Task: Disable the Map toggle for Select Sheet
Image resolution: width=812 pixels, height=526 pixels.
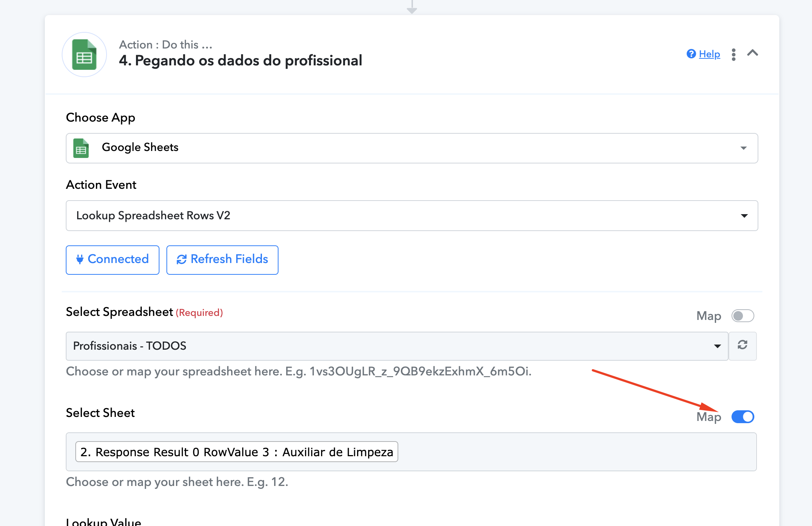Action: [x=743, y=417]
